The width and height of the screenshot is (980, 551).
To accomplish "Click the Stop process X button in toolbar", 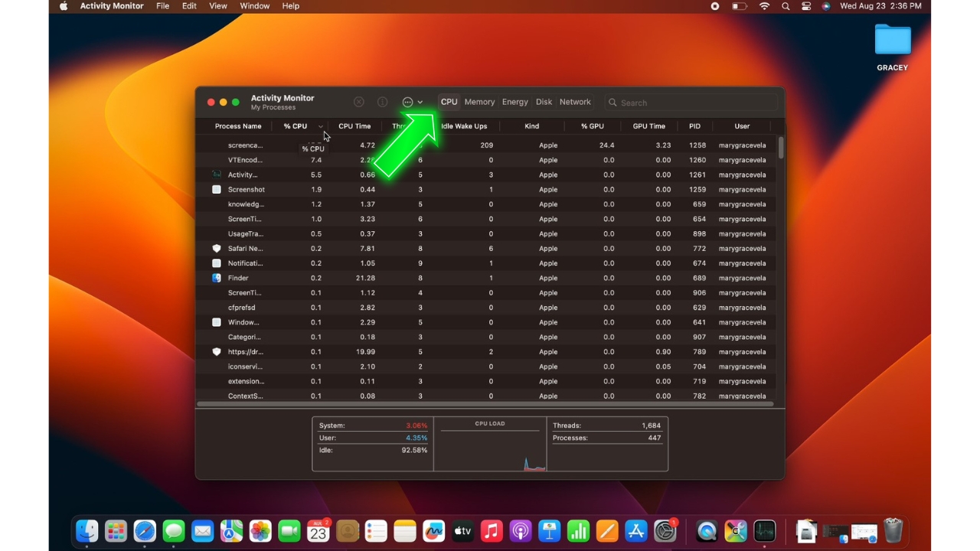I will [358, 102].
